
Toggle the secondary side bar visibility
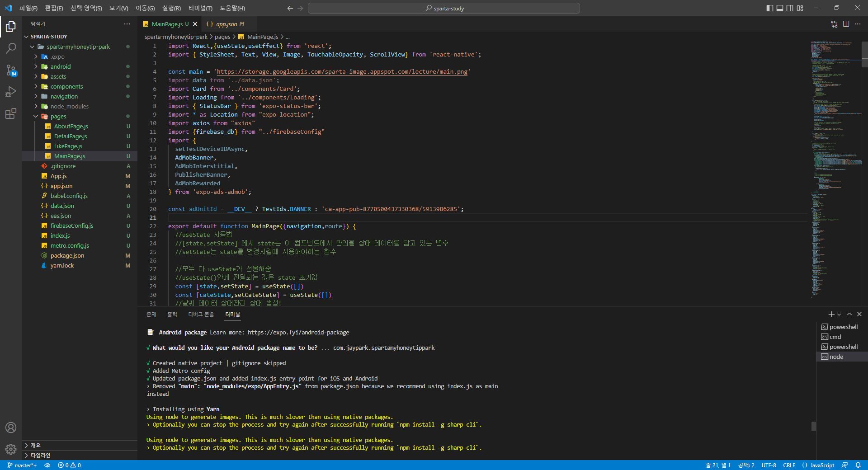pyautogui.click(x=790, y=8)
